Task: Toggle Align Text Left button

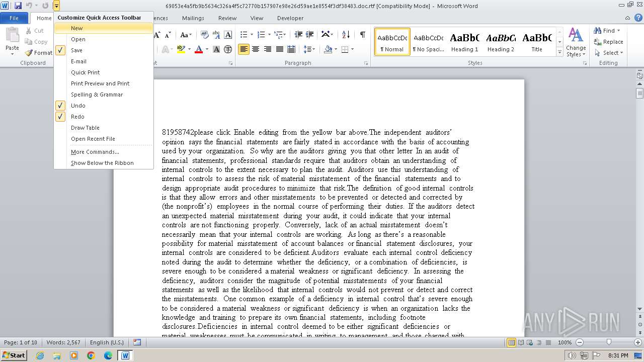Action: (244, 49)
